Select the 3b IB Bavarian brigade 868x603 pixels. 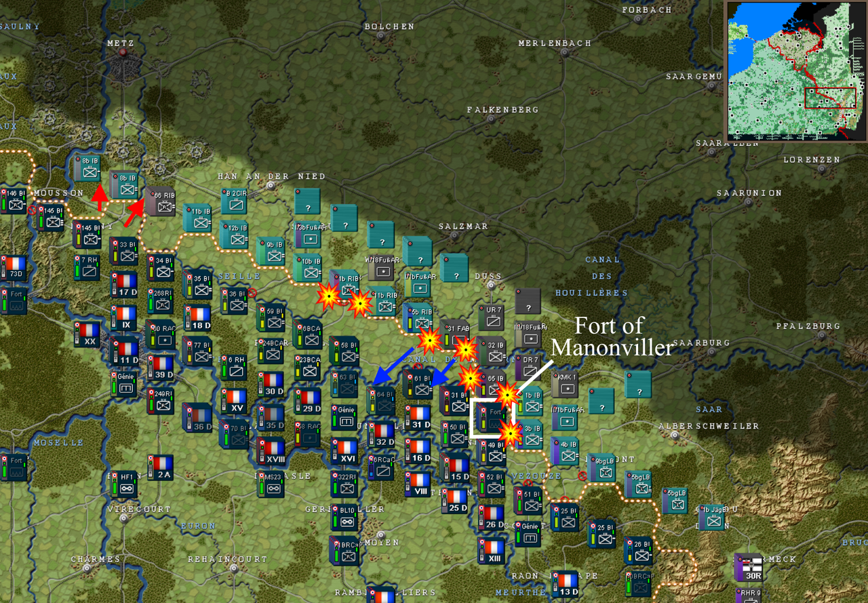pos(529,433)
